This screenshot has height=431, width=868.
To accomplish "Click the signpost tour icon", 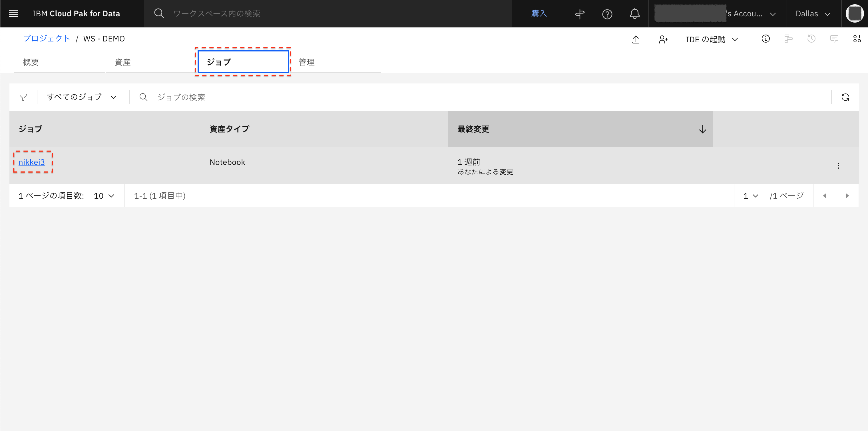I will [580, 14].
